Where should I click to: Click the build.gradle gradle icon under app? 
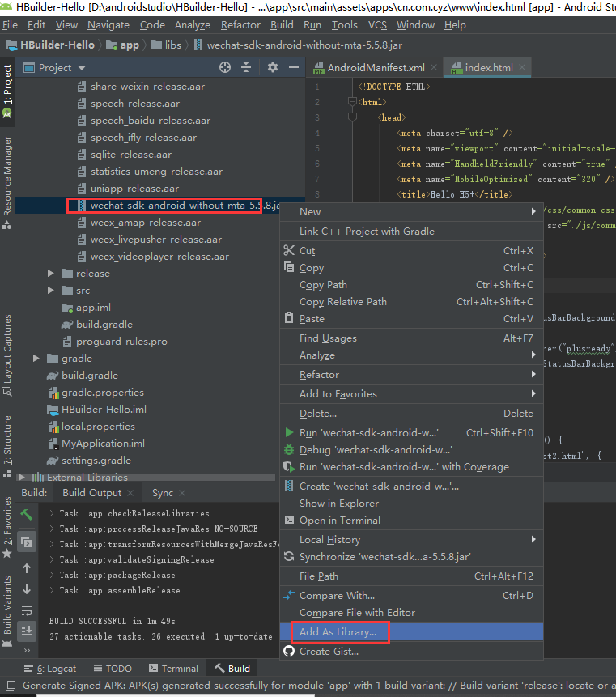click(x=66, y=325)
